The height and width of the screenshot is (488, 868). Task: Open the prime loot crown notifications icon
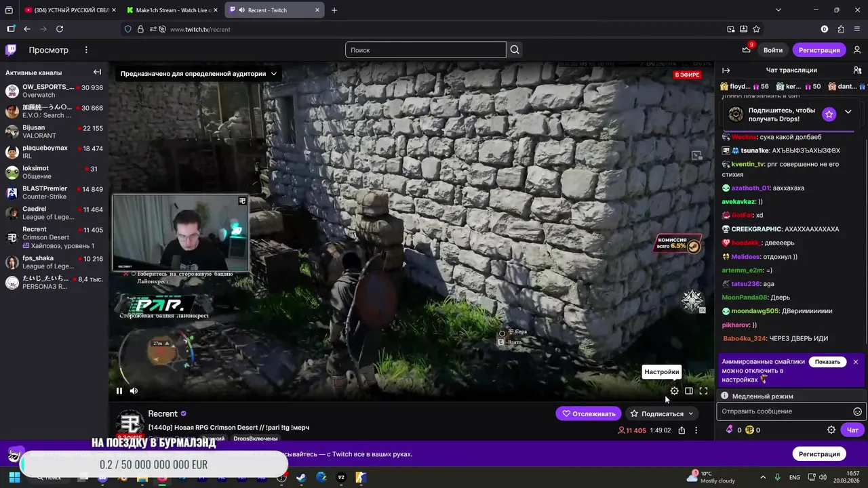[x=747, y=49]
